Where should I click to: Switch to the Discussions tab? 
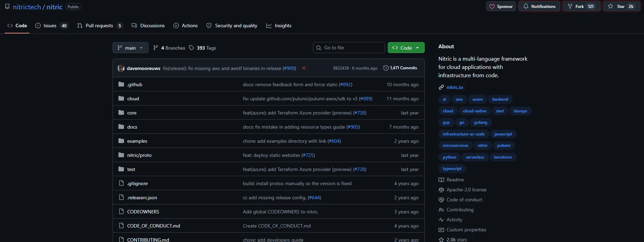tap(148, 26)
